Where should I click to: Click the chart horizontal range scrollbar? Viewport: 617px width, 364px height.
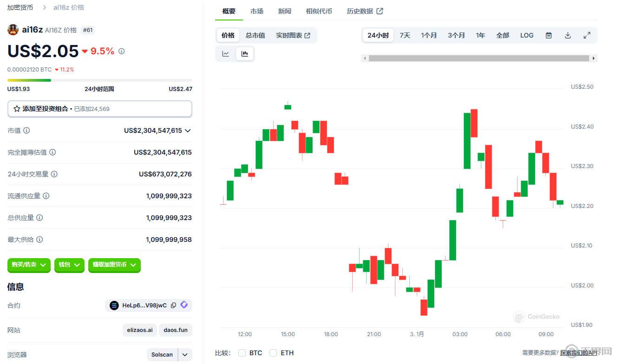pyautogui.click(x=479, y=58)
